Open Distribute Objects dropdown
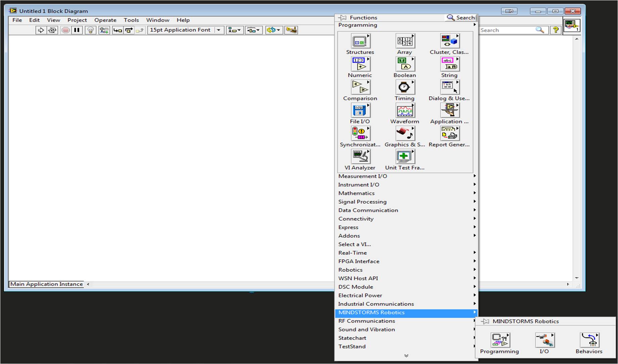This screenshot has height=364, width=618. 254,30
